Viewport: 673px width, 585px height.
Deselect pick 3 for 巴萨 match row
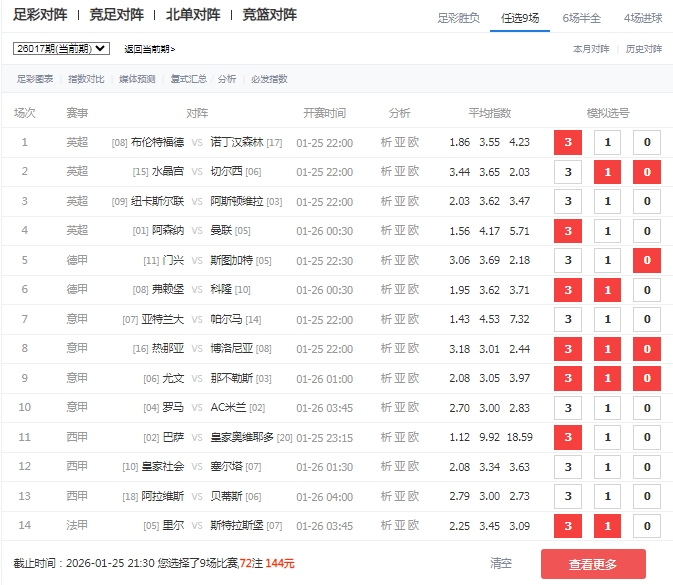pyautogui.click(x=568, y=437)
